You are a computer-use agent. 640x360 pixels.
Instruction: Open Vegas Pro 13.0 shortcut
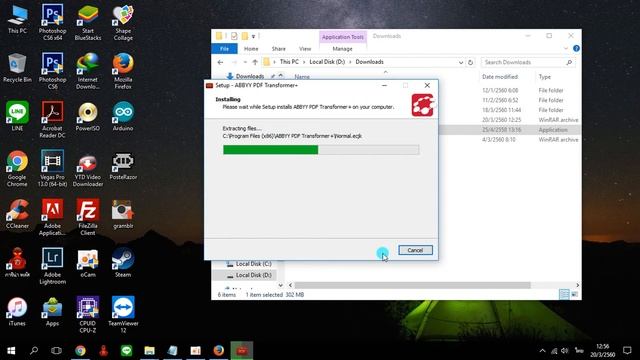pos(53,169)
